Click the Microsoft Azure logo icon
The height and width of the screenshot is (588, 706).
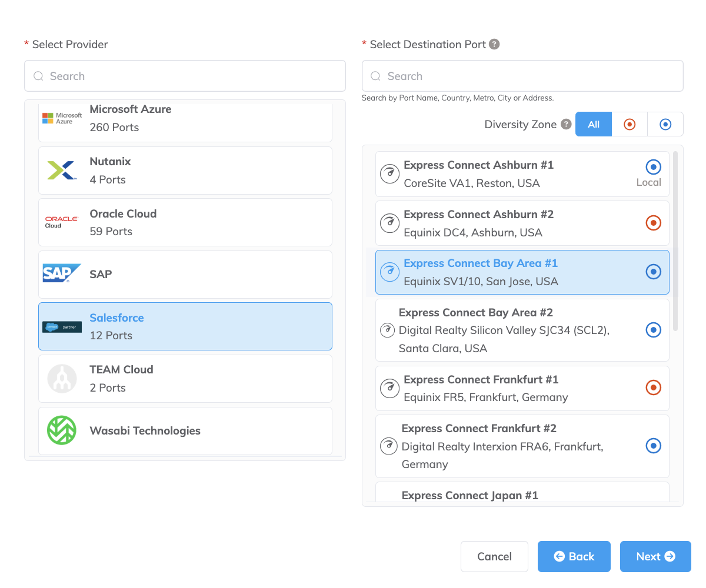coord(62,118)
